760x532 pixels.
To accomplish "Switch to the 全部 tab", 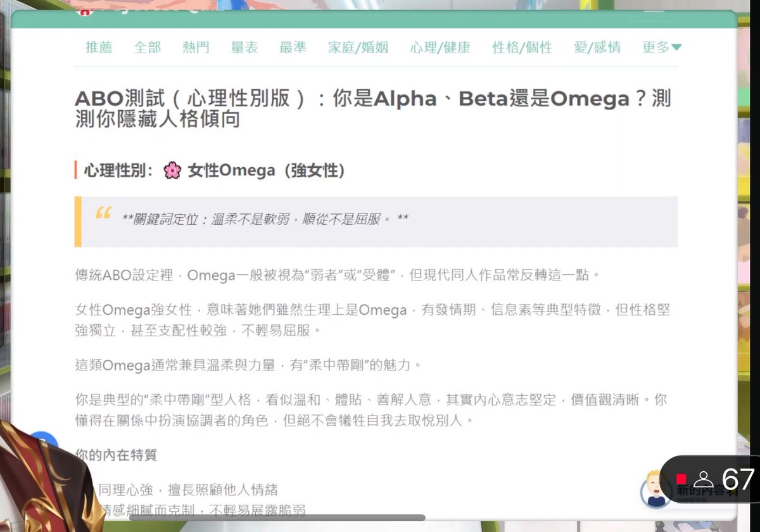I will click(148, 47).
